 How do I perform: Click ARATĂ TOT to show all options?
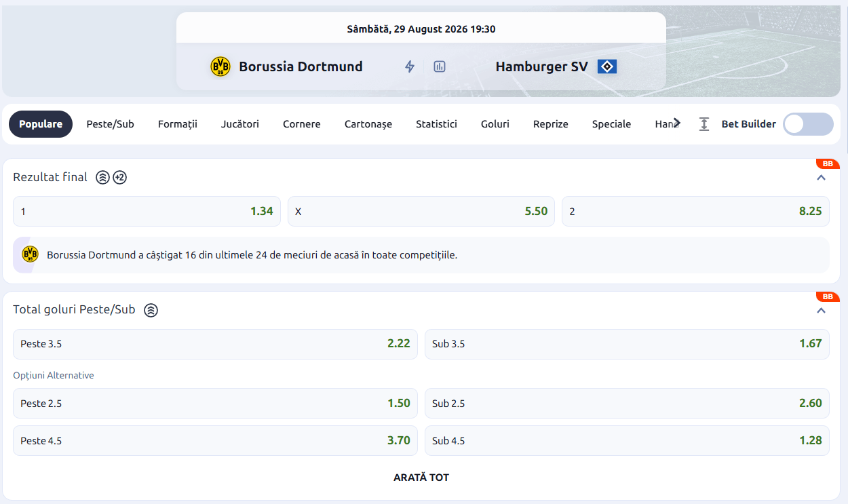point(421,478)
